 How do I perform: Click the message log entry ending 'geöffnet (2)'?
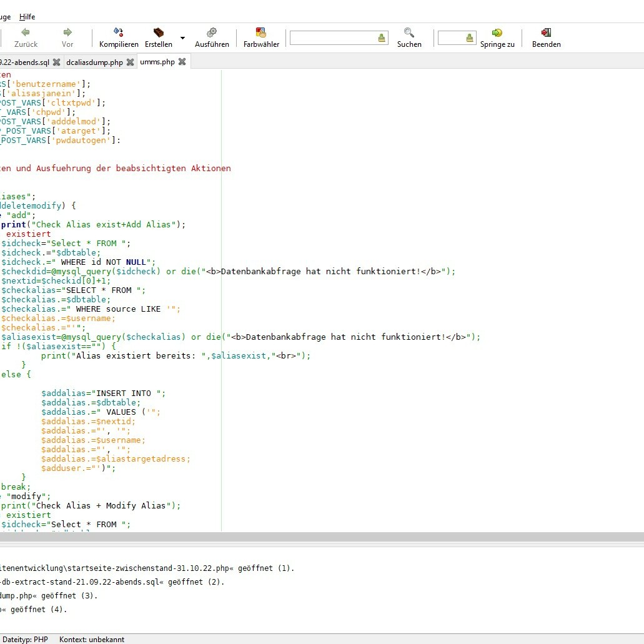pyautogui.click(x=112, y=582)
